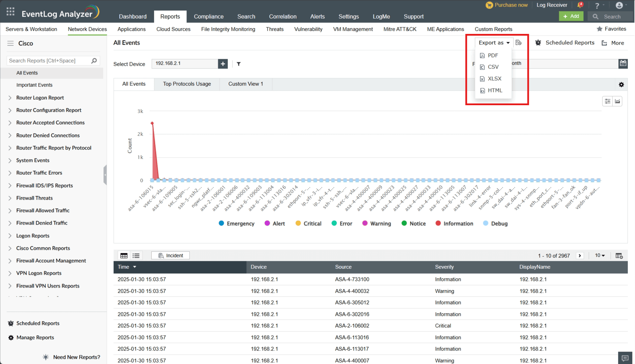Click the More icon in the header
The height and width of the screenshot is (364, 635).
pyautogui.click(x=605, y=43)
